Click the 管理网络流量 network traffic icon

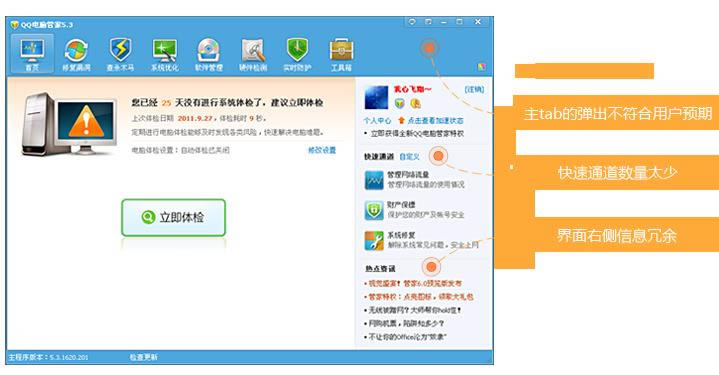(374, 180)
